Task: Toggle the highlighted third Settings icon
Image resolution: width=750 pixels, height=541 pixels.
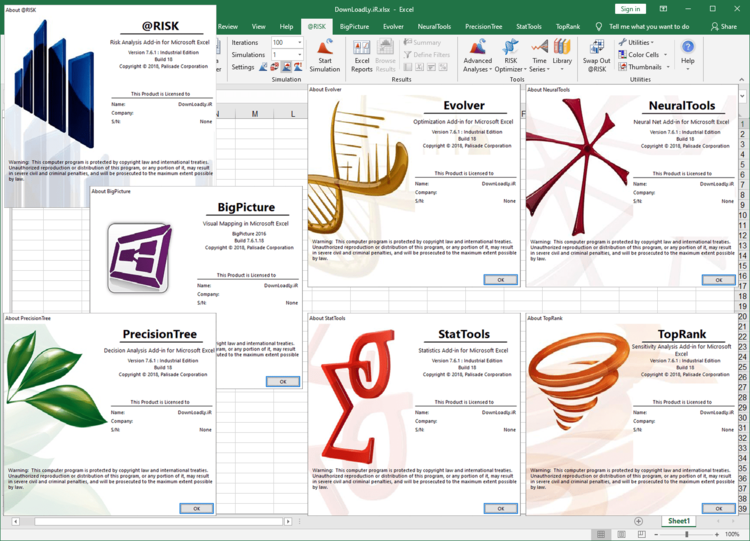Action: point(286,67)
